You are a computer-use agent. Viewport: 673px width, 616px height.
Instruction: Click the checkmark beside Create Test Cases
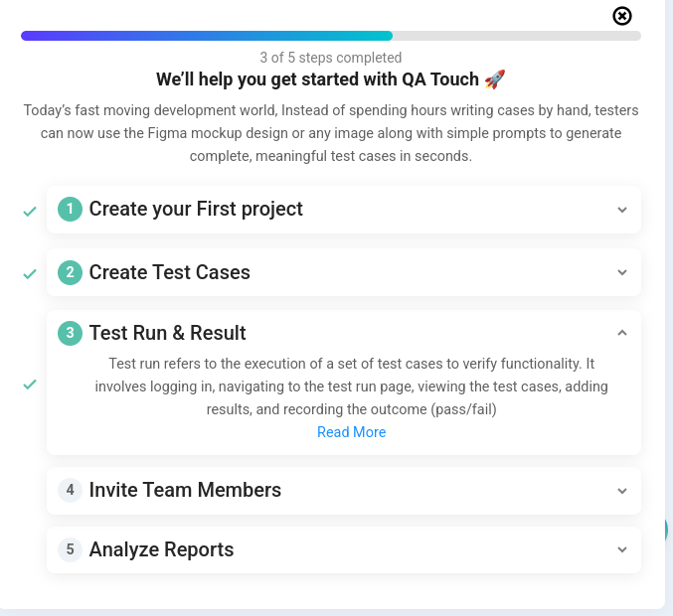coord(30,274)
